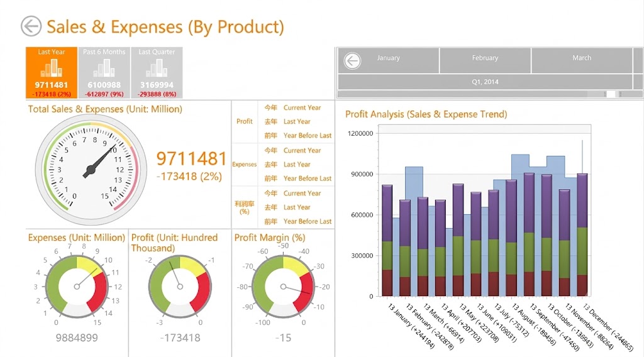Click the timeline range slider thumb
Viewport: 644px width, 357px height.
coord(612,94)
